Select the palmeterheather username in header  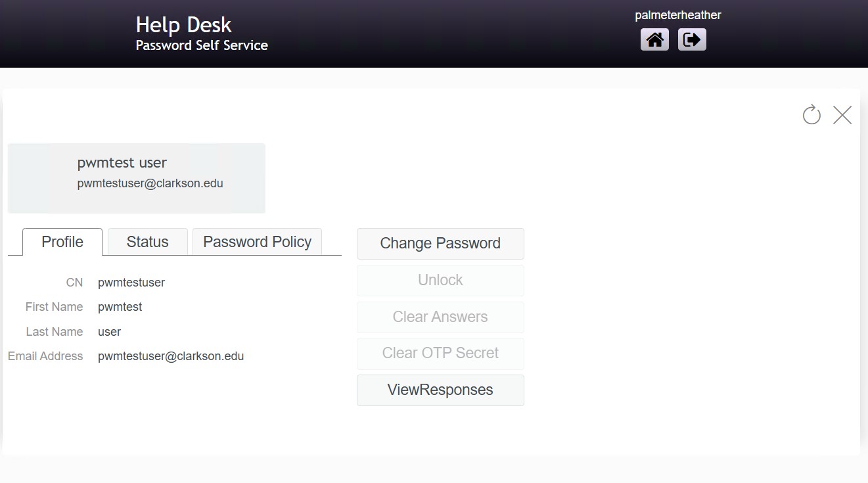pyautogui.click(x=678, y=15)
